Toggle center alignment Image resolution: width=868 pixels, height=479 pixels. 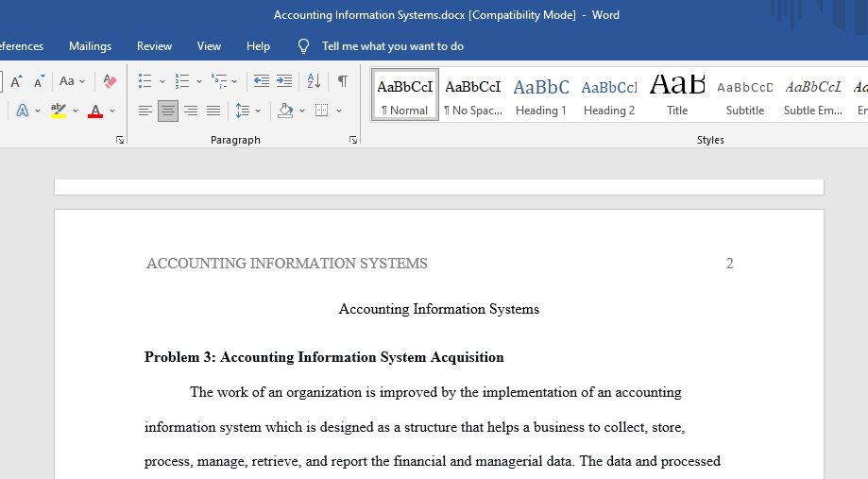168,111
